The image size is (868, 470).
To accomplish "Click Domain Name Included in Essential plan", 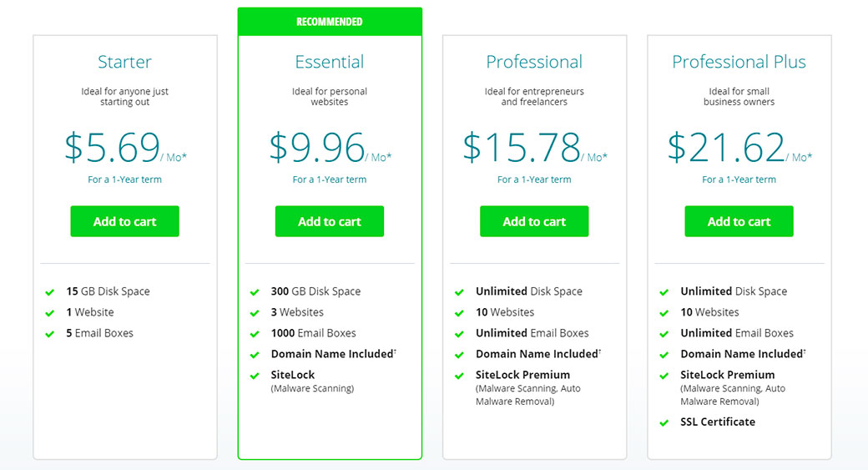I will (331, 354).
